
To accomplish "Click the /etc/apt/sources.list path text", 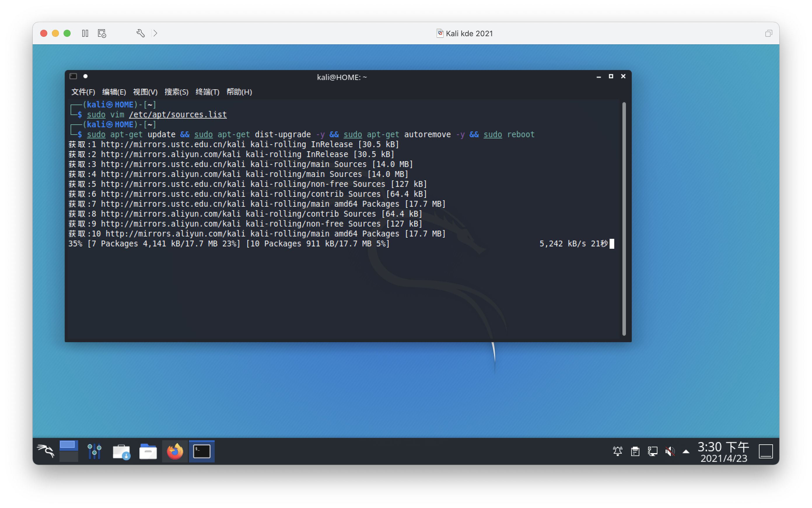I will (178, 114).
